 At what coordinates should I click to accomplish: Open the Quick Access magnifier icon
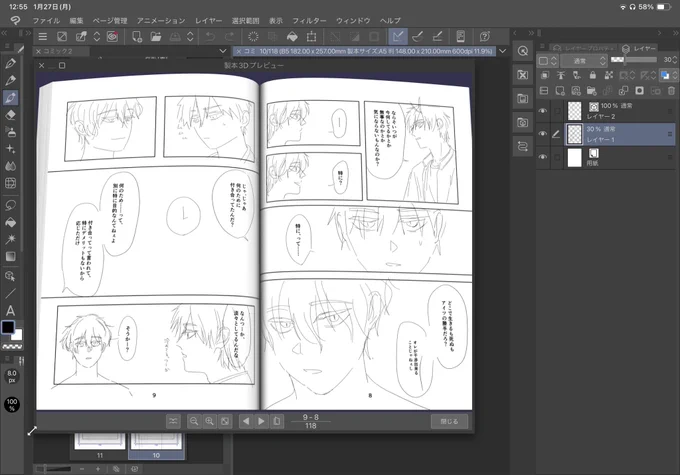click(x=523, y=51)
